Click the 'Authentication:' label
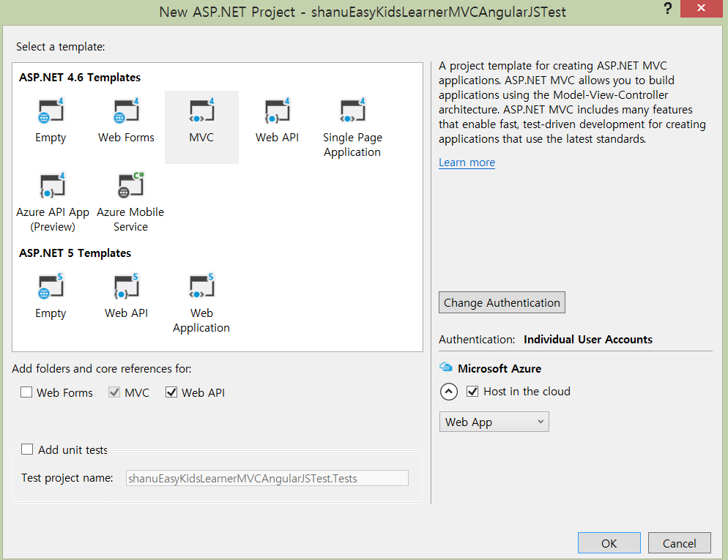This screenshot has width=728, height=560. 477,340
